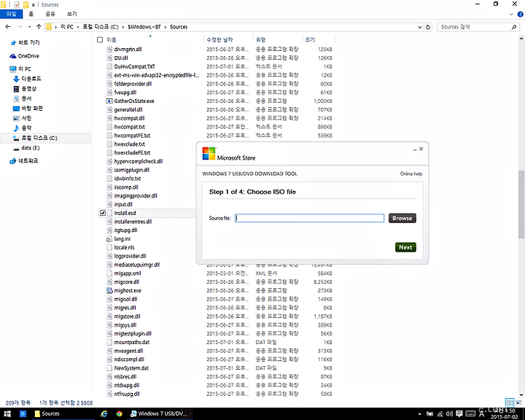
Task: Click the green Next button
Action: click(x=405, y=247)
